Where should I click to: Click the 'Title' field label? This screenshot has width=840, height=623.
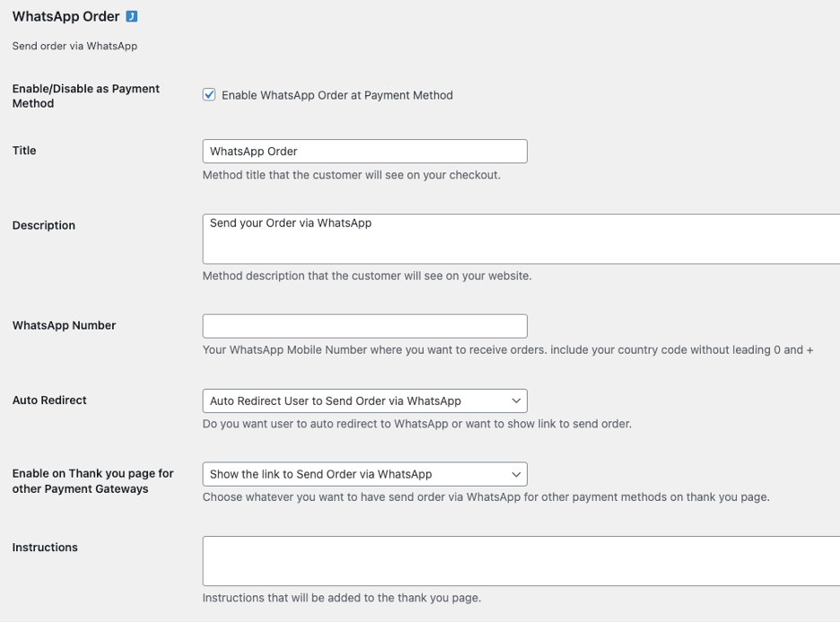[24, 151]
